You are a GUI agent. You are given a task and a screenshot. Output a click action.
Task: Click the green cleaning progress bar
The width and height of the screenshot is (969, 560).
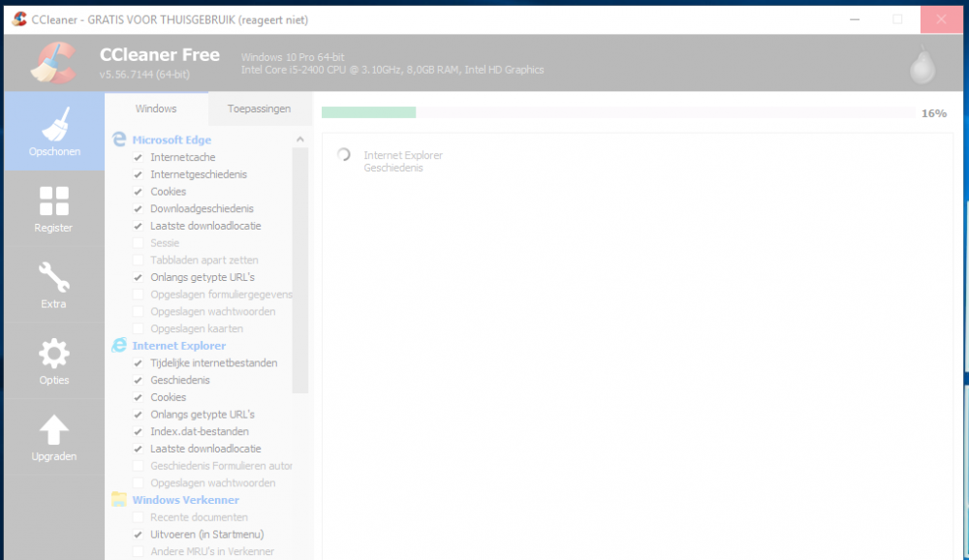pyautogui.click(x=369, y=111)
